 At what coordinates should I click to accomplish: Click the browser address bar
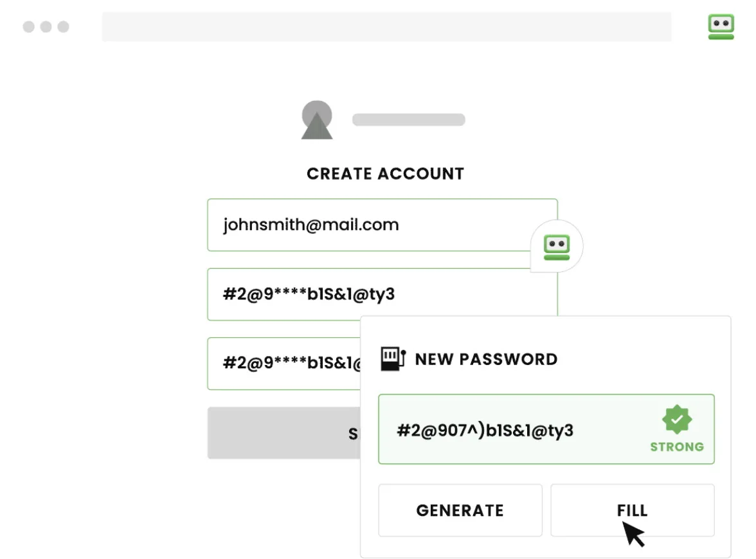coord(387,26)
